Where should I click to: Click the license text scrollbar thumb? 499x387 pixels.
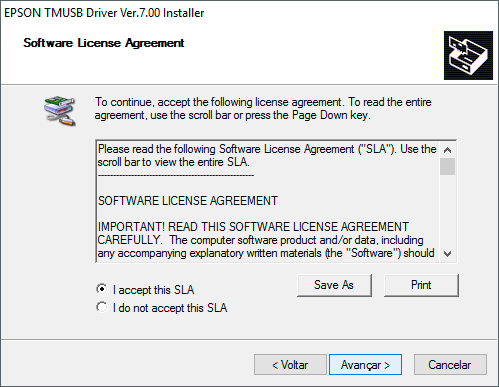[x=448, y=166]
